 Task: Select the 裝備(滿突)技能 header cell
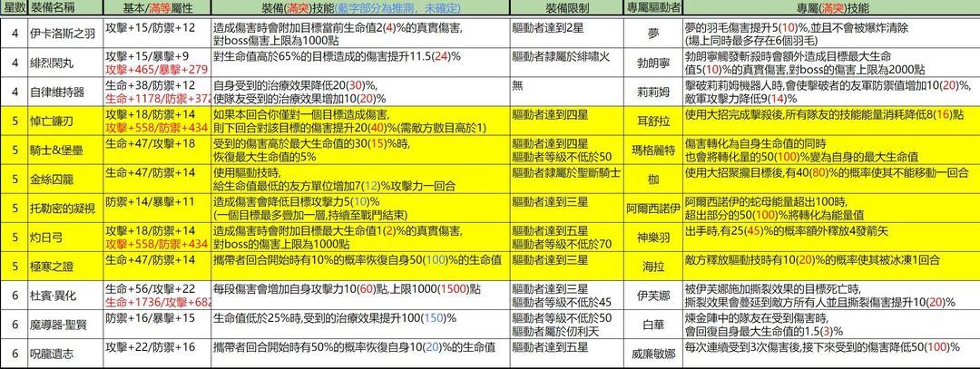pyautogui.click(x=360, y=9)
